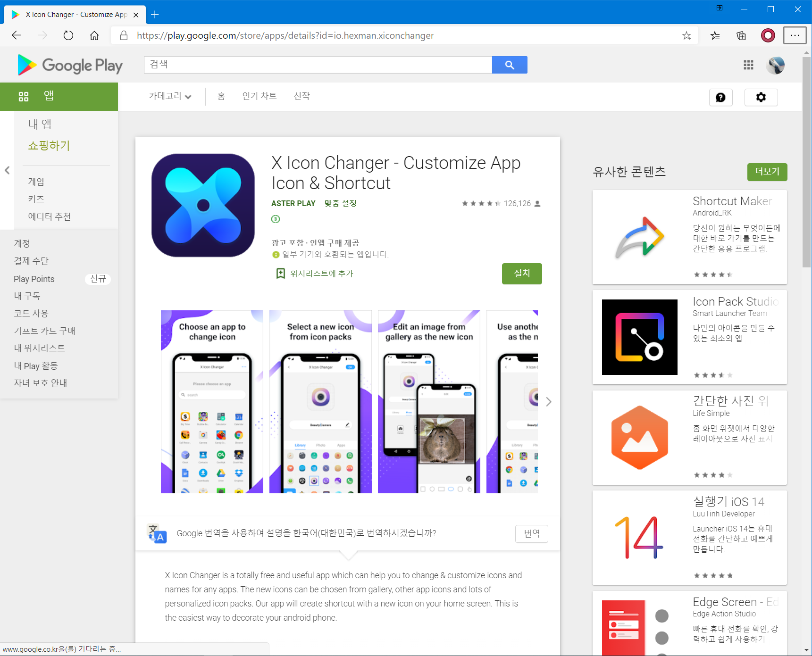Open the Google apps grid icon
This screenshot has width=812, height=656.
(x=748, y=65)
